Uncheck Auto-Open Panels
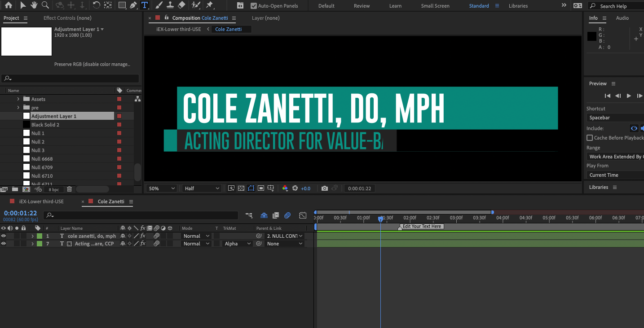Viewport: 644px width, 328px height. coord(254,6)
